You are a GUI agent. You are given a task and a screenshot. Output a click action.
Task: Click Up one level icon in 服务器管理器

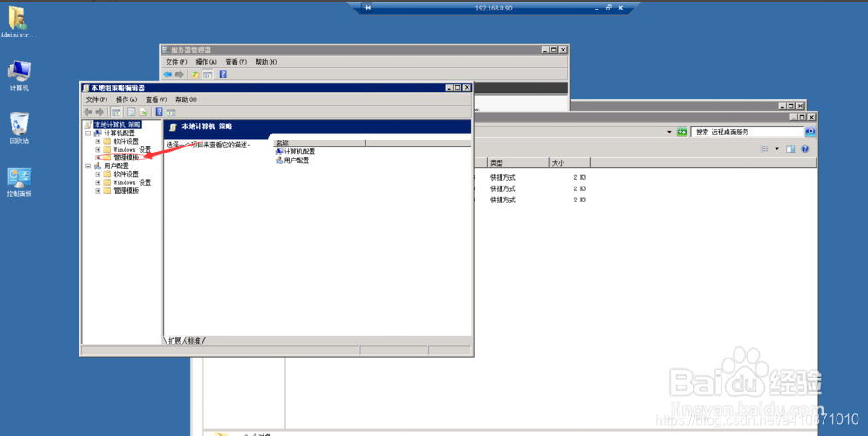pos(195,74)
